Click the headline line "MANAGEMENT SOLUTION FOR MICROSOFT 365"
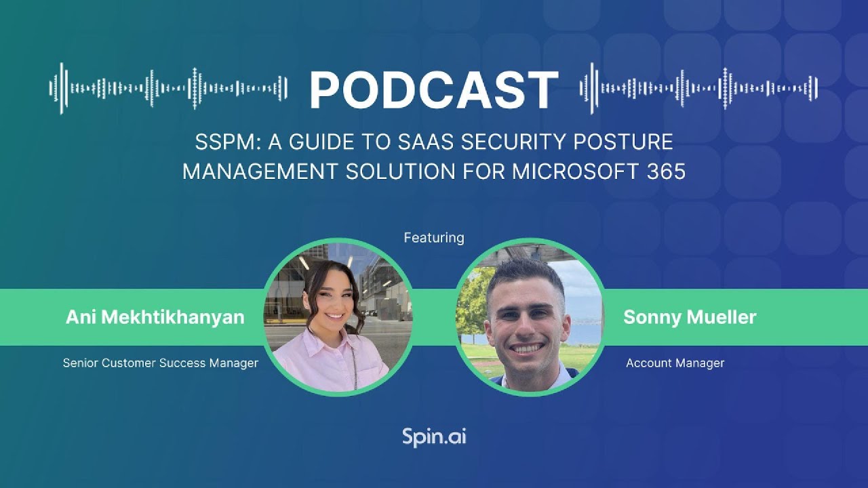The image size is (868, 488). pos(434,171)
